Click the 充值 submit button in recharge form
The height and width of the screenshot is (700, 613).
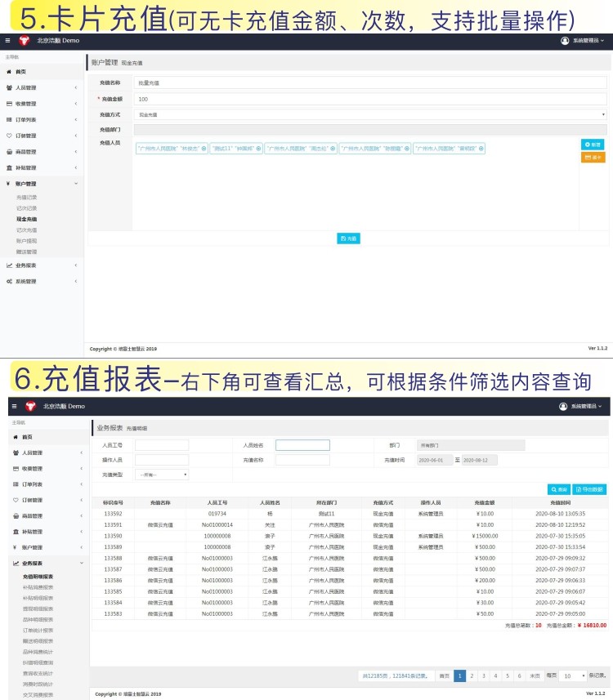coord(348,239)
